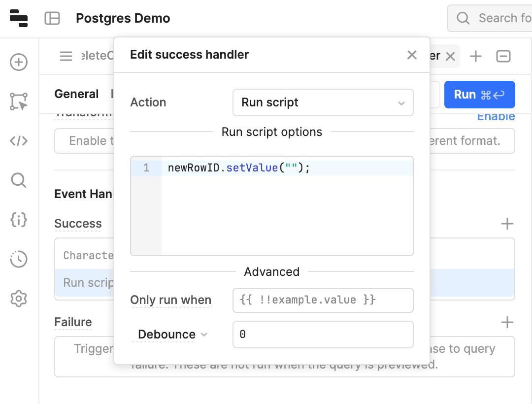Switch to the General tab
The height and width of the screenshot is (404, 532).
76,94
